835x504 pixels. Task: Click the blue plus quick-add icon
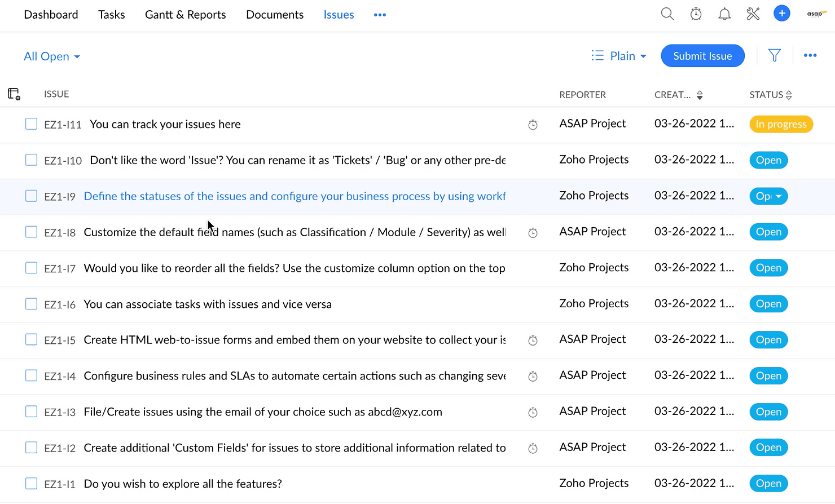click(x=781, y=14)
